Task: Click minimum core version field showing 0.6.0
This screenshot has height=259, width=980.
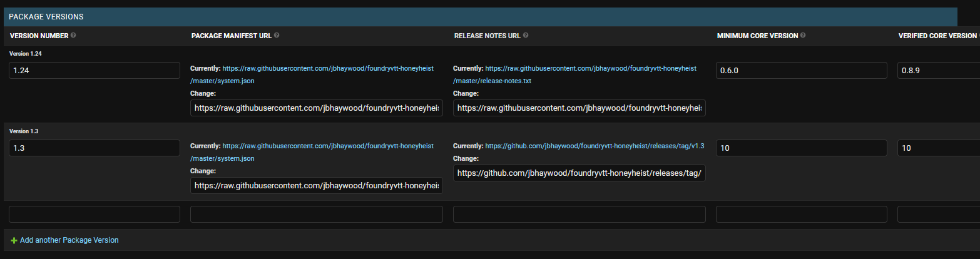Action: pos(802,71)
